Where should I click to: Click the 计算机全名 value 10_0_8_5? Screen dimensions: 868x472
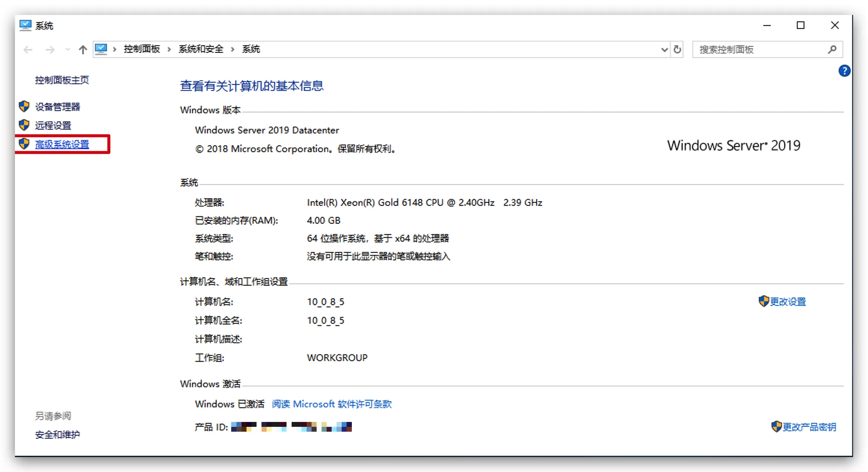coord(326,320)
